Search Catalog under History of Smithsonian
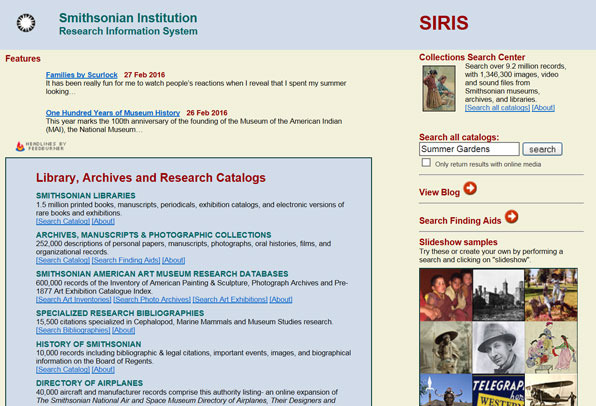The width and height of the screenshot is (596, 406). click(x=63, y=370)
